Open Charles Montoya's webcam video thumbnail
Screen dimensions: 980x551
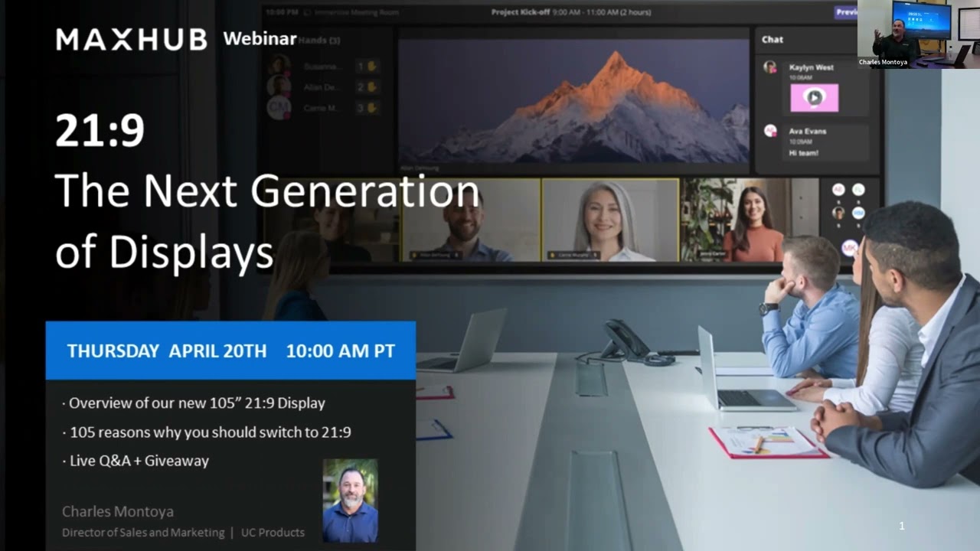(x=918, y=34)
